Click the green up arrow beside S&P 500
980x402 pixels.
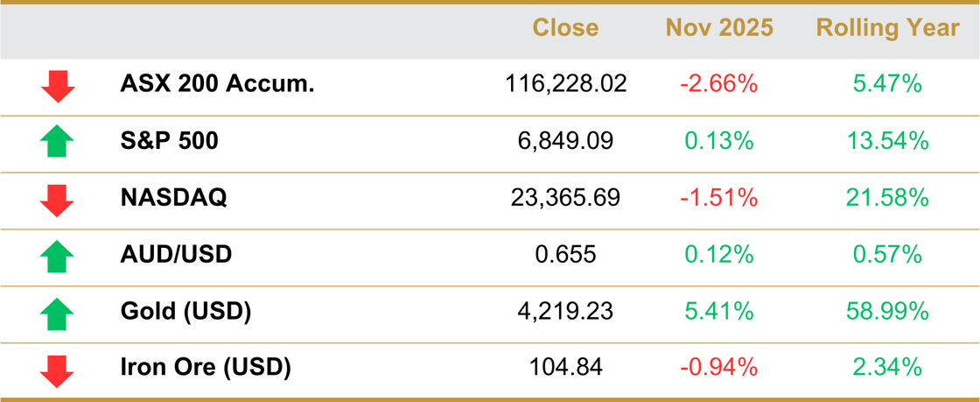(x=58, y=141)
